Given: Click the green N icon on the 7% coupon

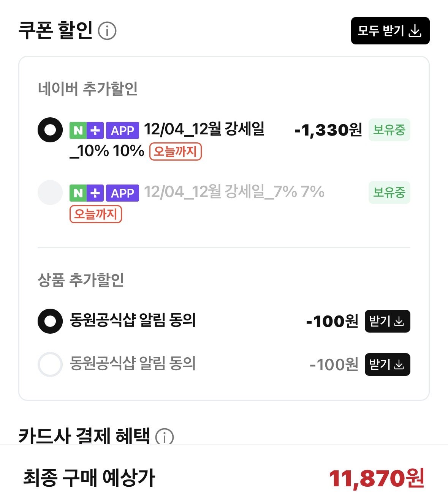Looking at the screenshot, I should coord(78,193).
